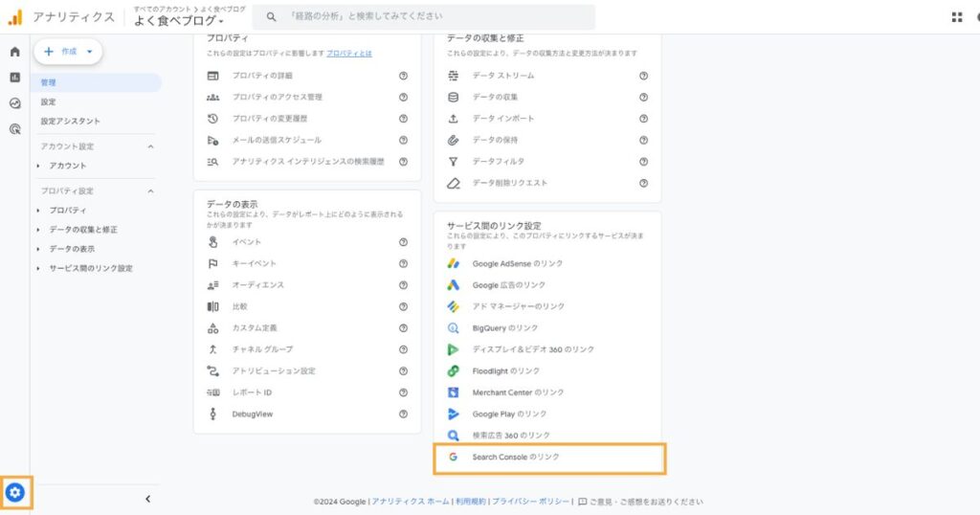Click help icon for プロパティの詳細
Screen dimensions: 980x515
403,76
